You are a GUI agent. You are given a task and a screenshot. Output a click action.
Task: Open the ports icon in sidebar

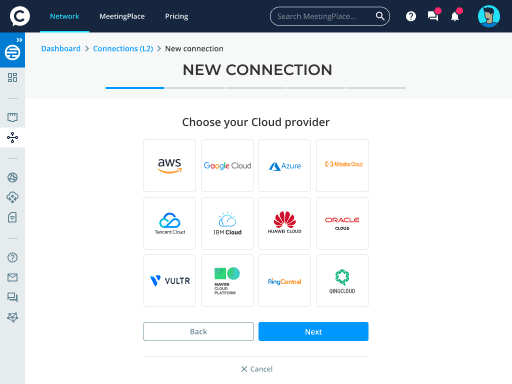point(12,117)
